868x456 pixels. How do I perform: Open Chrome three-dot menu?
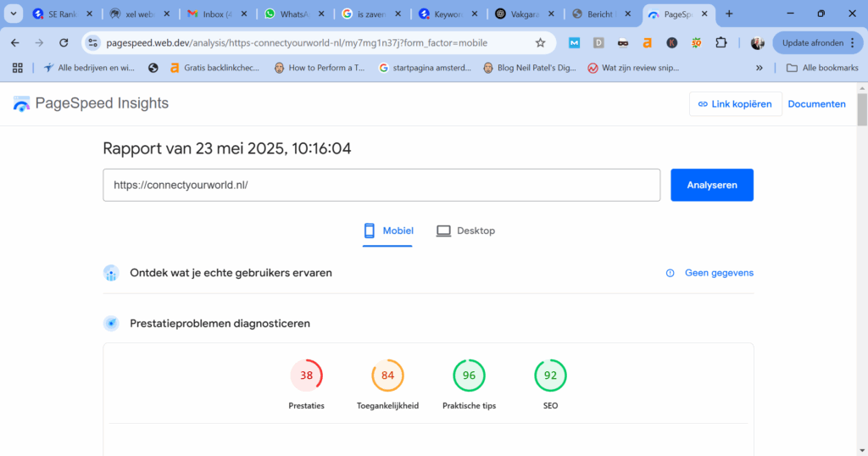click(x=853, y=42)
